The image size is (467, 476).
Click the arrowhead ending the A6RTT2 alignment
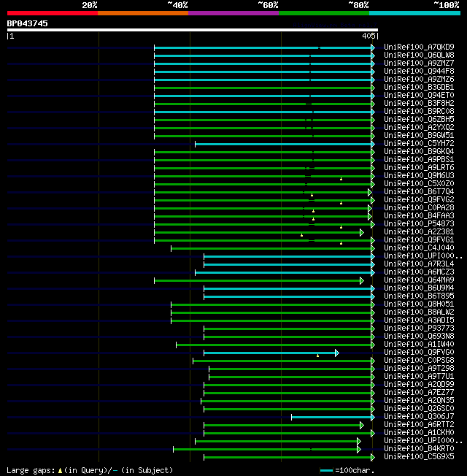tap(362, 425)
